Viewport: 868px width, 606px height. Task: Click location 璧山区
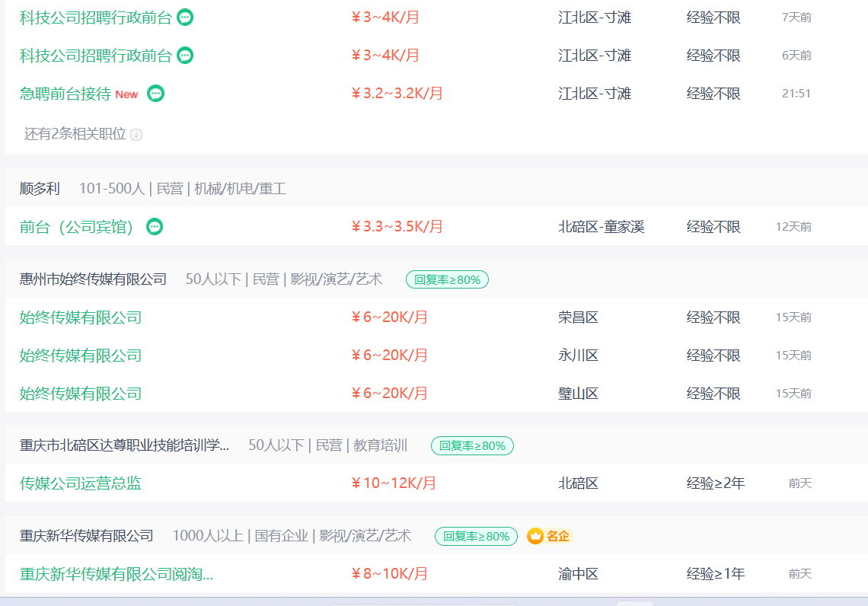(x=578, y=394)
